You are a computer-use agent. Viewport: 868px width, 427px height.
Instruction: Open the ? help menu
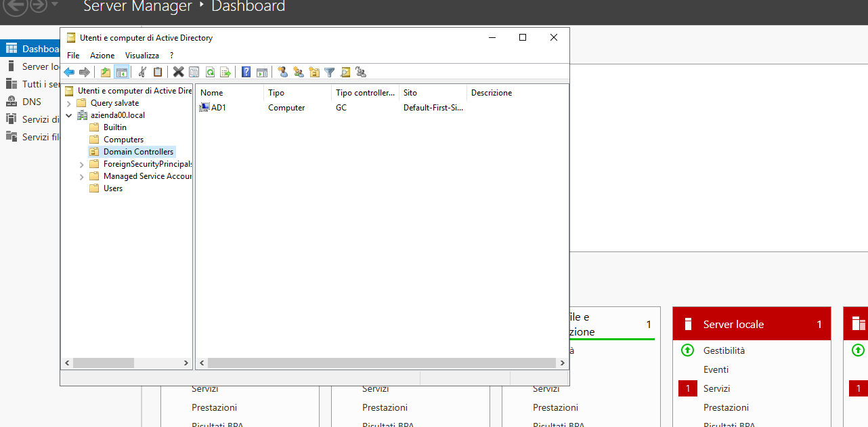(x=172, y=56)
